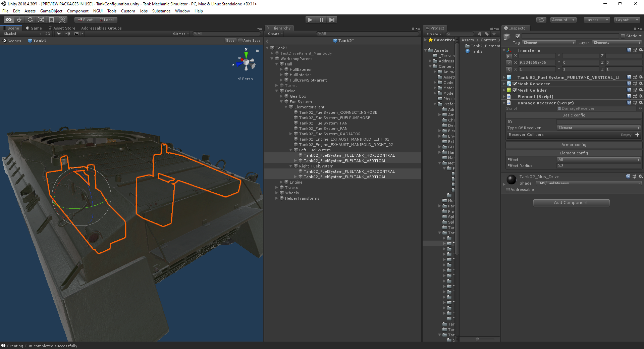Toggle scene lighting sun icon
644x349 pixels.
59,34
